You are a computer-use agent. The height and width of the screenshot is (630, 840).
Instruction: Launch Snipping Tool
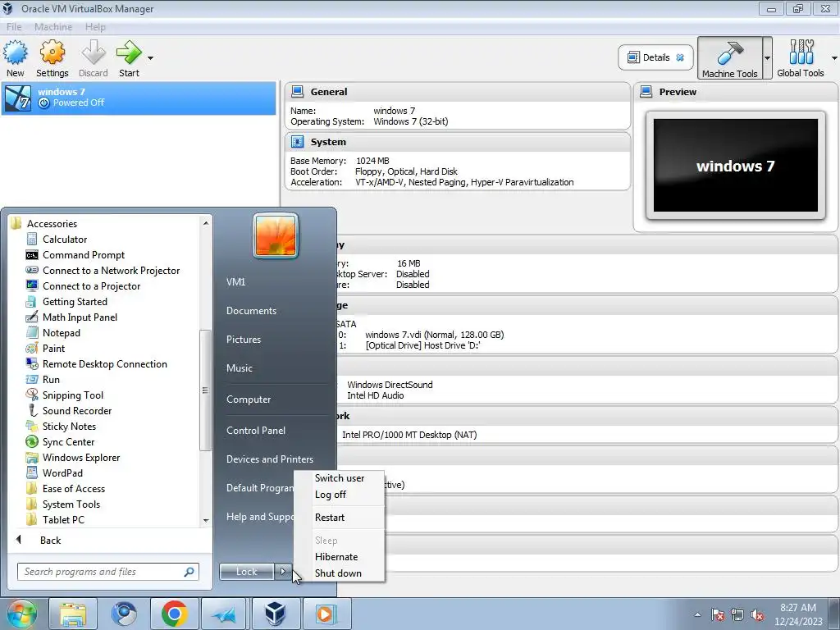pyautogui.click(x=73, y=395)
